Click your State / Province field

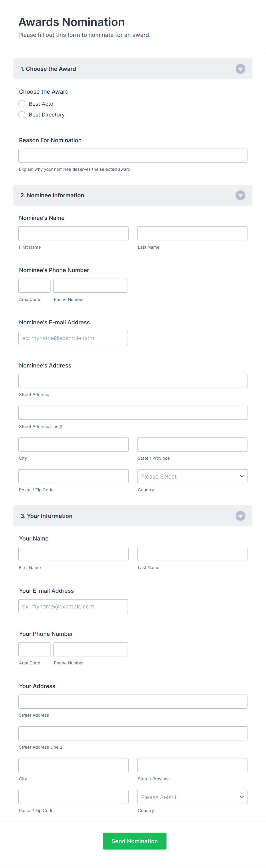(192, 765)
